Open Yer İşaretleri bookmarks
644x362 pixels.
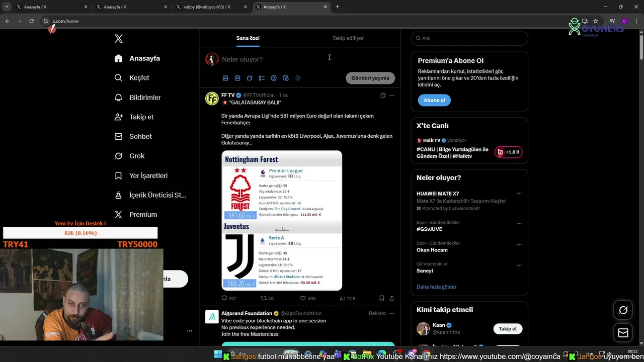click(141, 175)
